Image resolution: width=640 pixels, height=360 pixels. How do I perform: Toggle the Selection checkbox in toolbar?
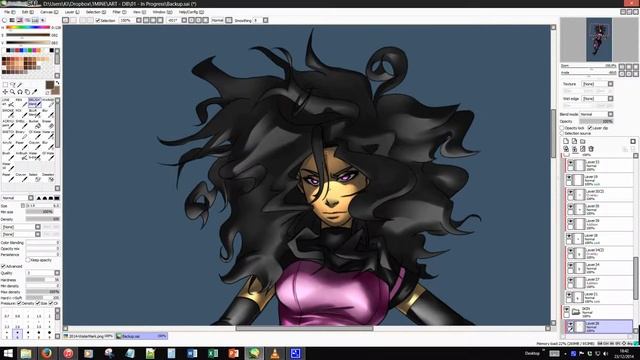pos(98,20)
